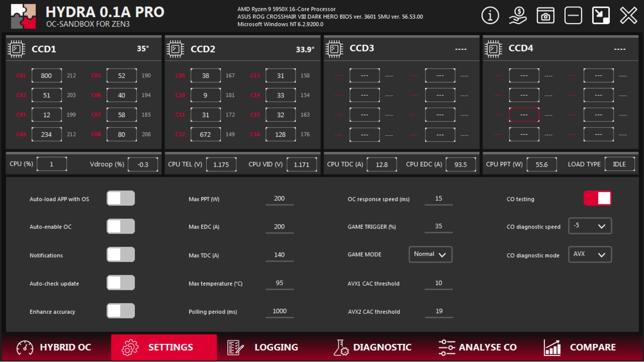Click the Hybrid OC speedometer icon
The height and width of the screenshot is (362, 644).
25,348
